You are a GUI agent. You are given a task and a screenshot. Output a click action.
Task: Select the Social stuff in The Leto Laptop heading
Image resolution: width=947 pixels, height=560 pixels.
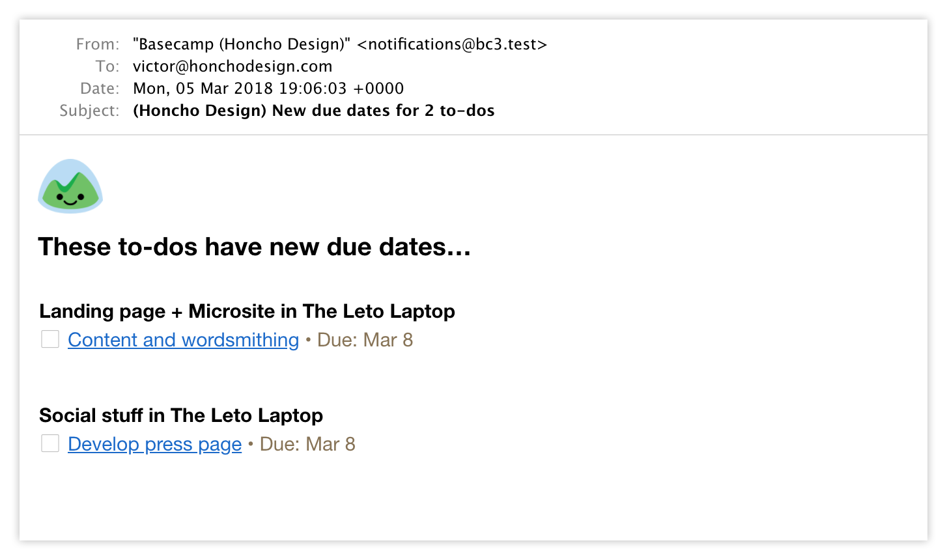click(x=181, y=415)
